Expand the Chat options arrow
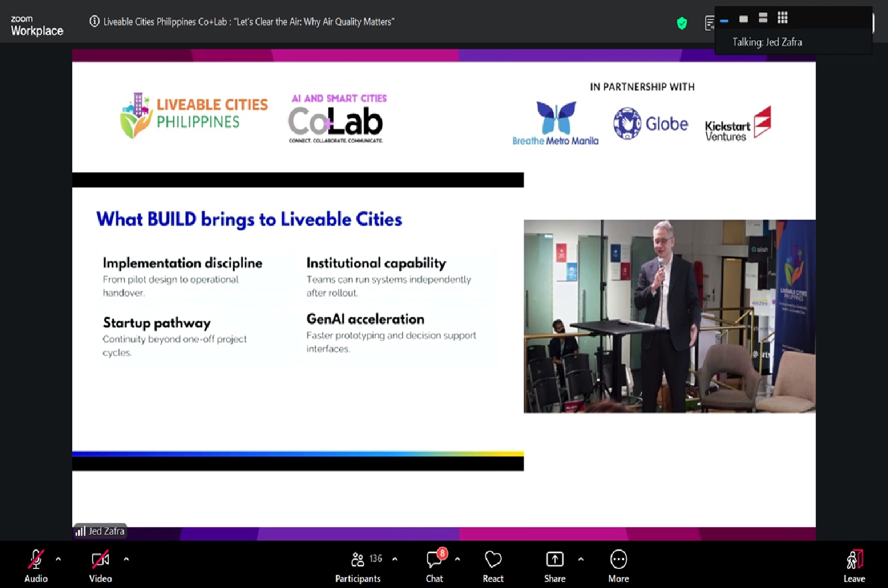The width and height of the screenshot is (888, 588). 458,559
